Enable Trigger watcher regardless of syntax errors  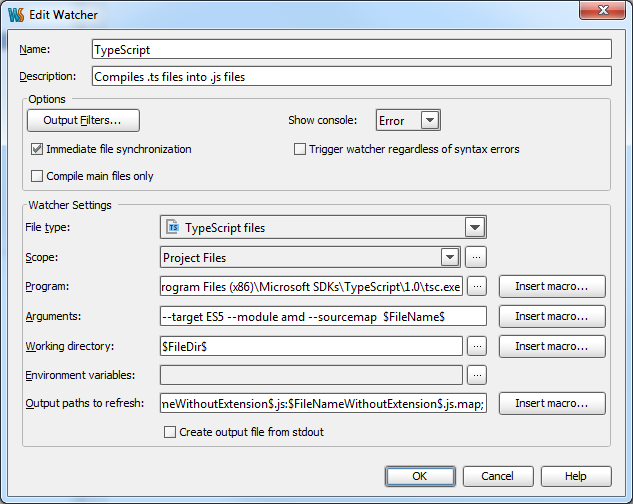(300, 149)
